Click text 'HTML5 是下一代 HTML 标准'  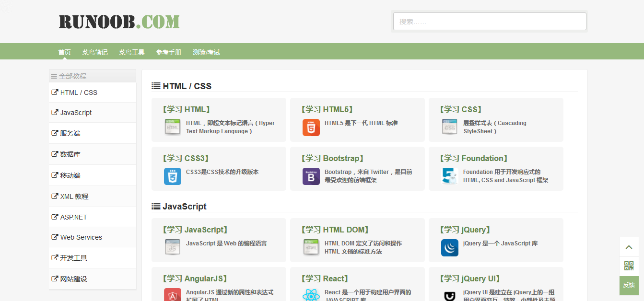[x=361, y=123]
